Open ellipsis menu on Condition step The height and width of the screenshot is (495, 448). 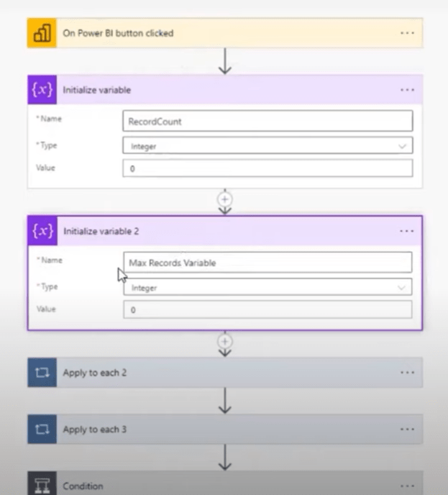407,486
